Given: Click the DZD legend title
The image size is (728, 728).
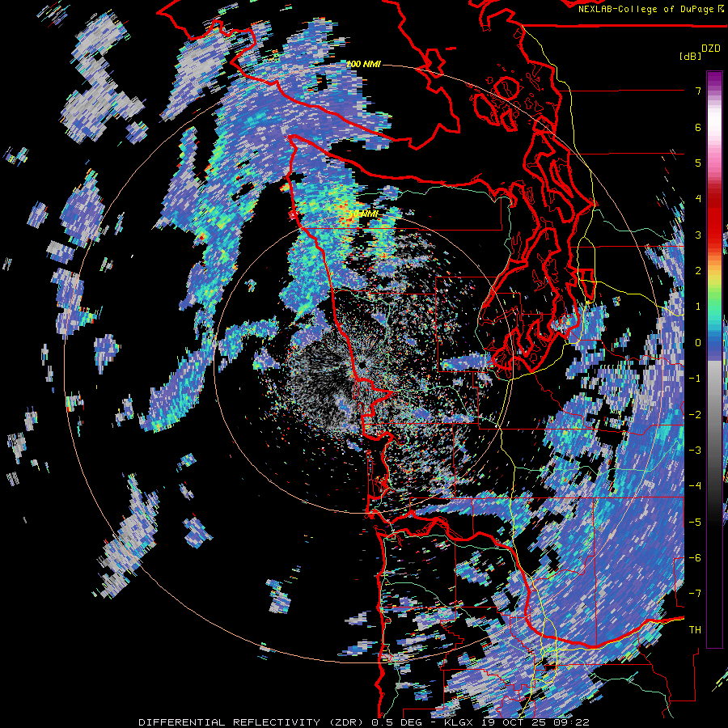Looking at the screenshot, I should (x=711, y=49).
